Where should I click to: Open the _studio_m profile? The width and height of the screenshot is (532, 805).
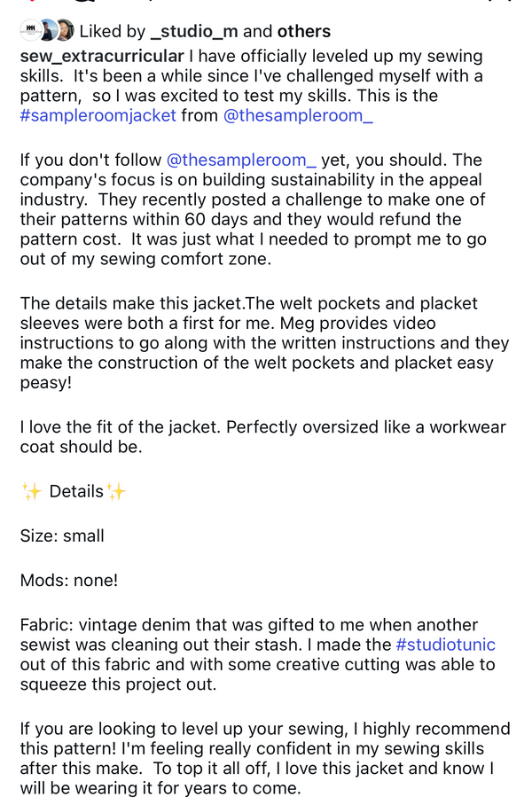point(194,31)
